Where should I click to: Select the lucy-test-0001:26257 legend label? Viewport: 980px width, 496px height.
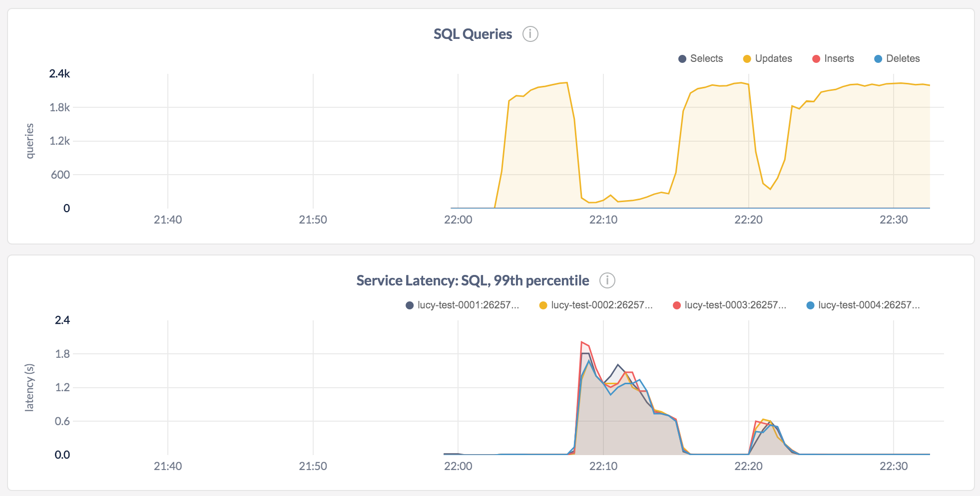point(468,305)
